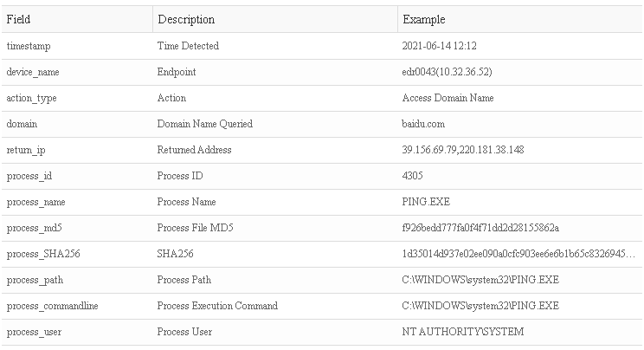Click the NT AUTHORITY\SYSTEM value
The image size is (644, 350).
[x=463, y=332]
